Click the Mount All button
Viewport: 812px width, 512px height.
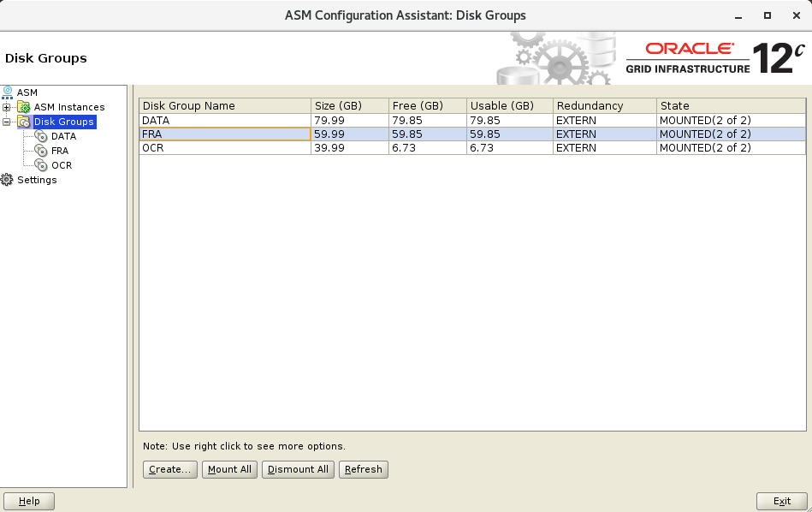coord(230,469)
